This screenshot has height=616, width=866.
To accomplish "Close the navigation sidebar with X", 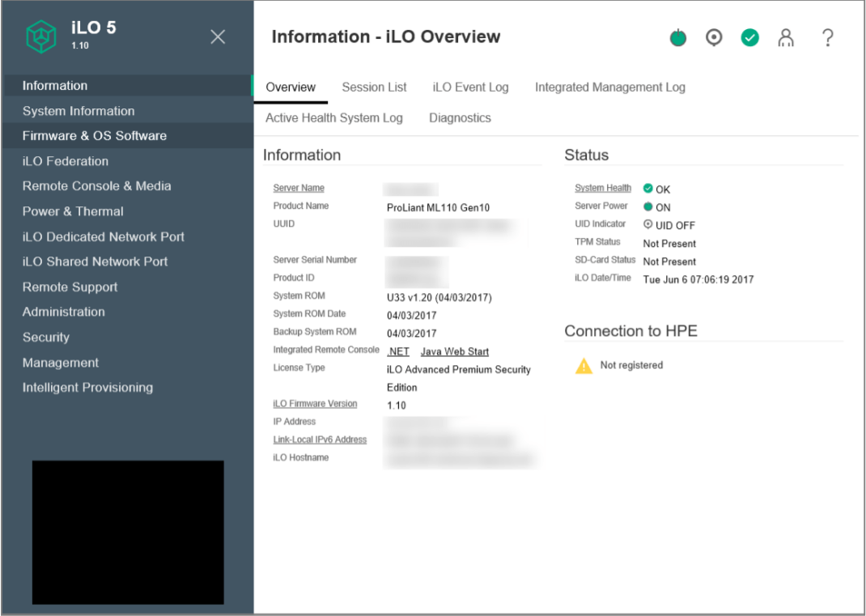I will click(218, 36).
